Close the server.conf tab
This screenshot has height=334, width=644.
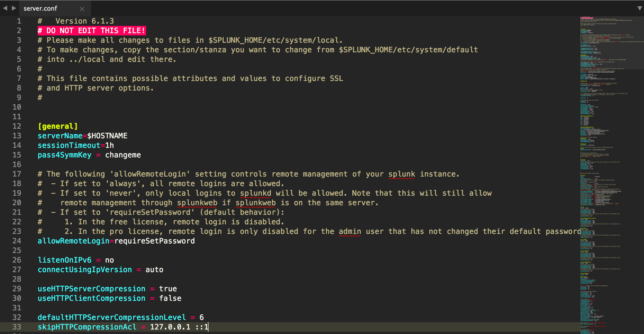(x=82, y=9)
